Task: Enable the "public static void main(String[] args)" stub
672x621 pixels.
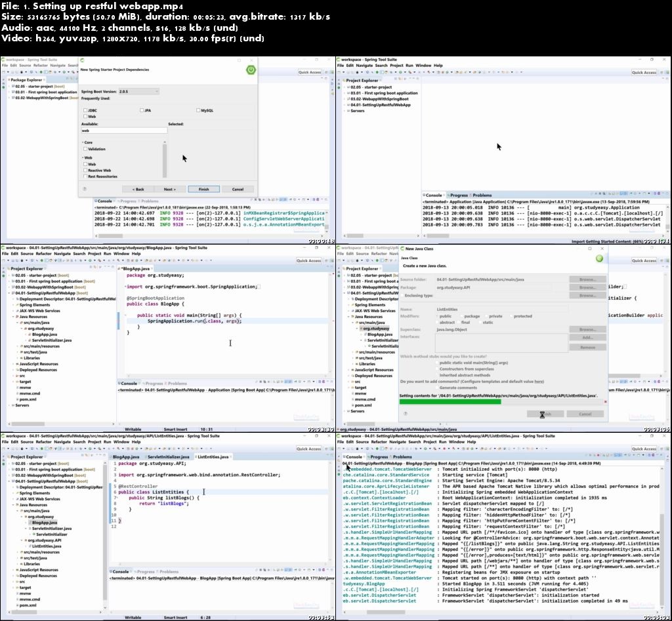Action: tap(437, 363)
